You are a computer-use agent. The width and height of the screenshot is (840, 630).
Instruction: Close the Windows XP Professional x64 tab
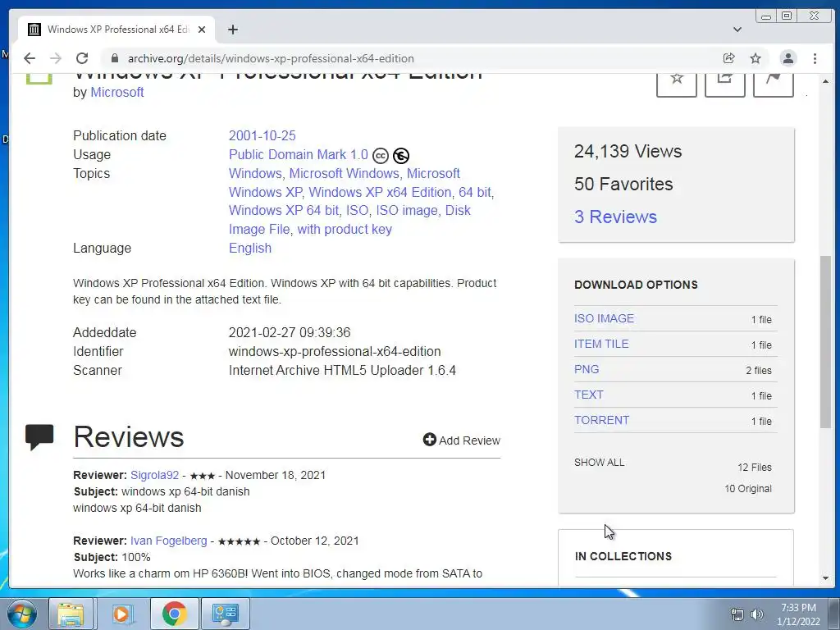point(202,30)
